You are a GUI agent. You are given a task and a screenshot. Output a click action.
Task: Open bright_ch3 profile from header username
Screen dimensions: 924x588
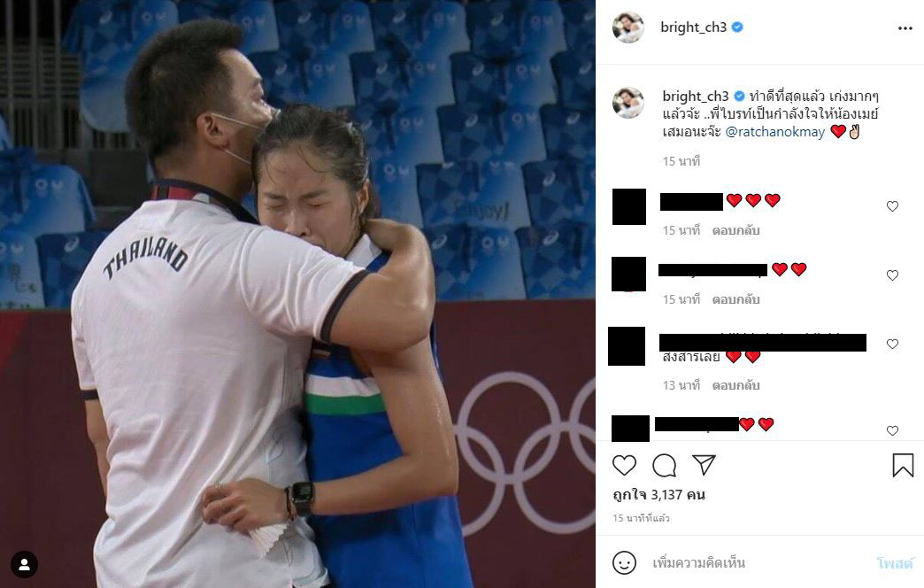693,27
